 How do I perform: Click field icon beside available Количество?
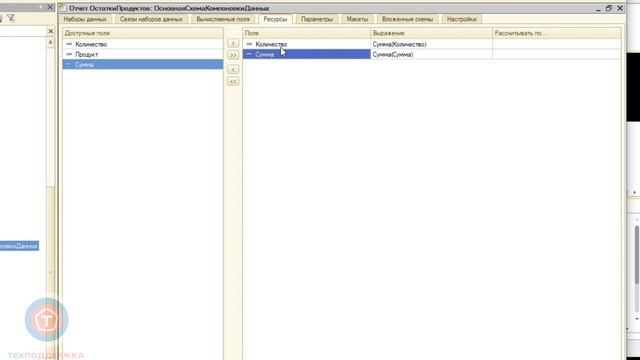pos(69,44)
